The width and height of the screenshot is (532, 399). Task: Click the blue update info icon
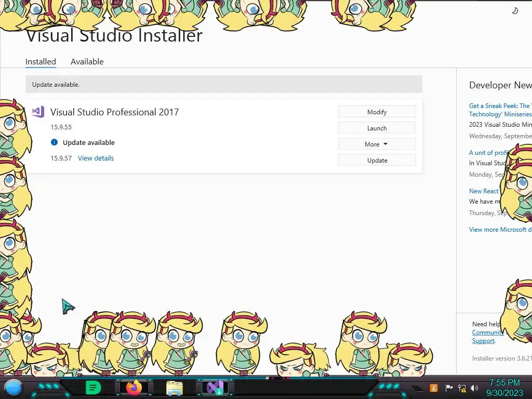click(x=54, y=142)
